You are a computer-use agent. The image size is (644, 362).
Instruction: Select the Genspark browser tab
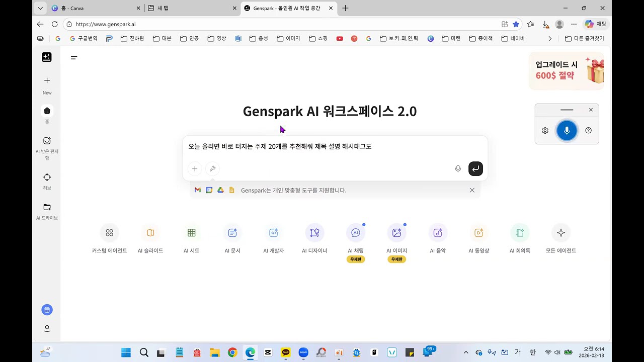288,8
